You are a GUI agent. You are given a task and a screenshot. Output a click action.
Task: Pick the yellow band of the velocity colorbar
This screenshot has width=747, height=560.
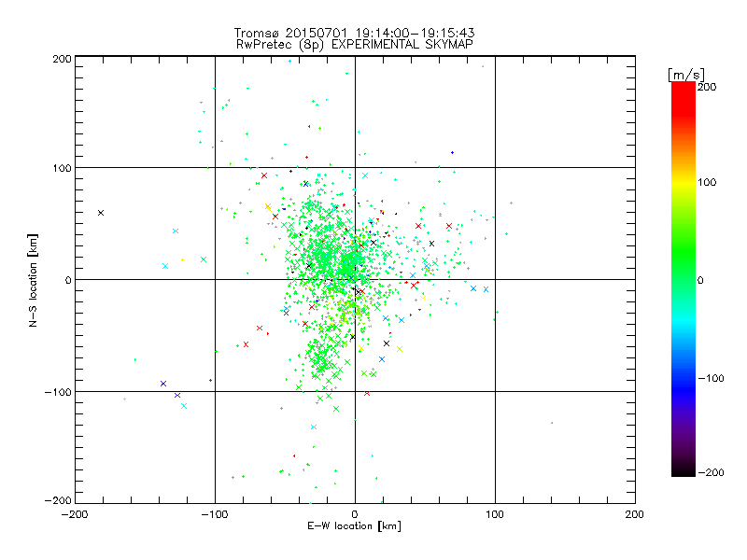[x=684, y=182]
